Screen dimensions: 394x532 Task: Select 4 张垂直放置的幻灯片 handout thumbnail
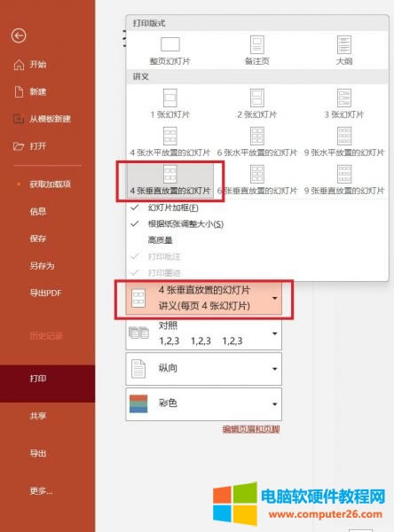[169, 180]
